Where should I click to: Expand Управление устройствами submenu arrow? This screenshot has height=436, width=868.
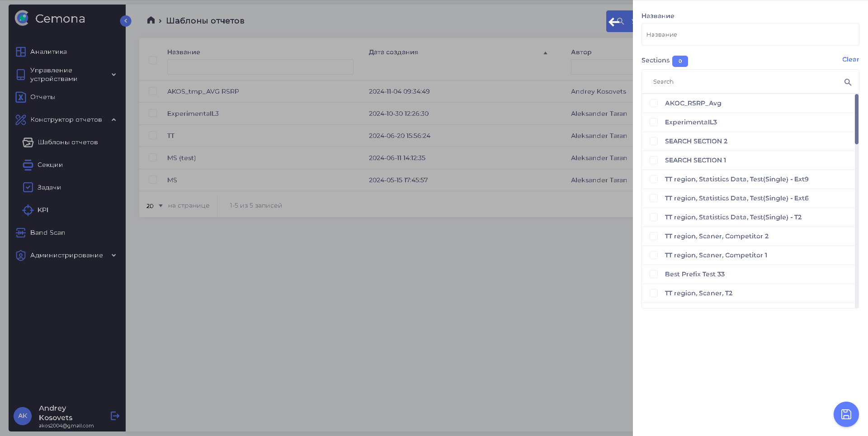[114, 75]
